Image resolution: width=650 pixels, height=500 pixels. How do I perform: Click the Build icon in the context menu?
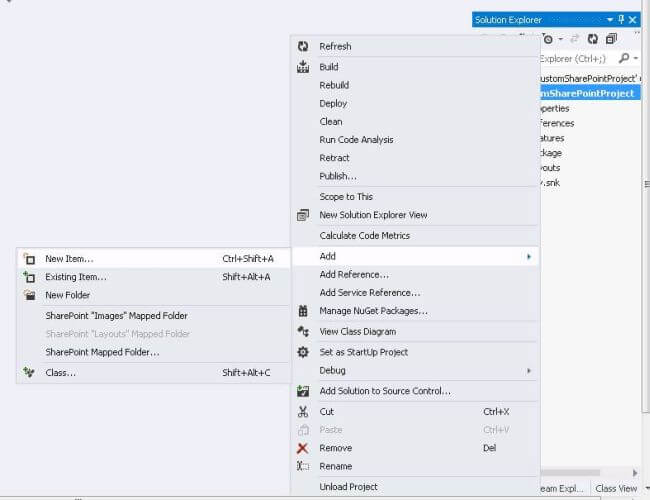[303, 67]
